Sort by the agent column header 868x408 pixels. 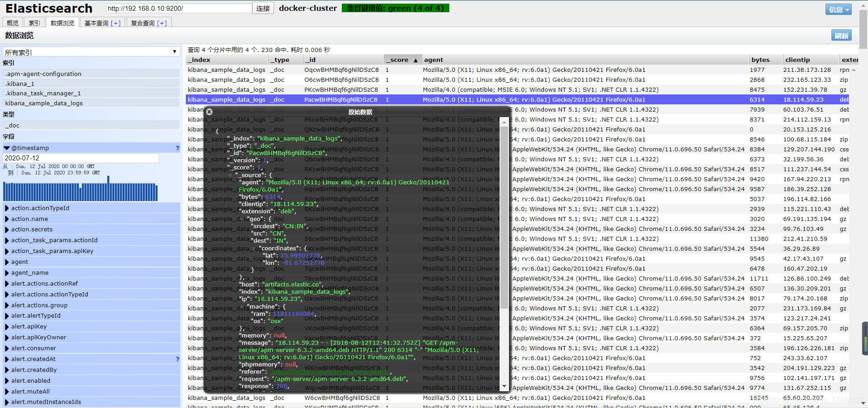pos(585,60)
